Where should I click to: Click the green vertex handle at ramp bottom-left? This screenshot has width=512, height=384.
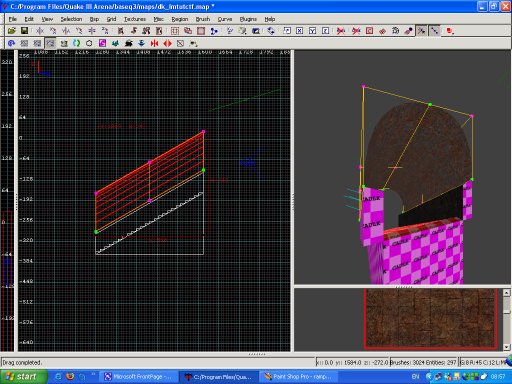(96, 232)
